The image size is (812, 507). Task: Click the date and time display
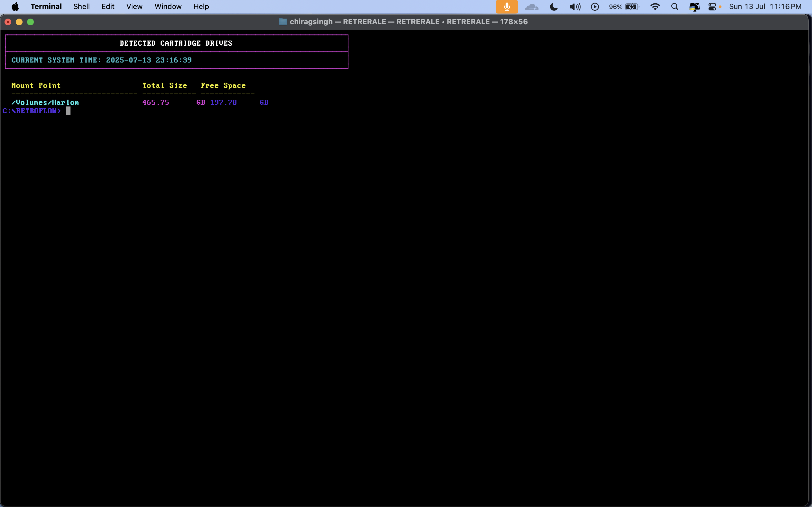[x=765, y=7]
